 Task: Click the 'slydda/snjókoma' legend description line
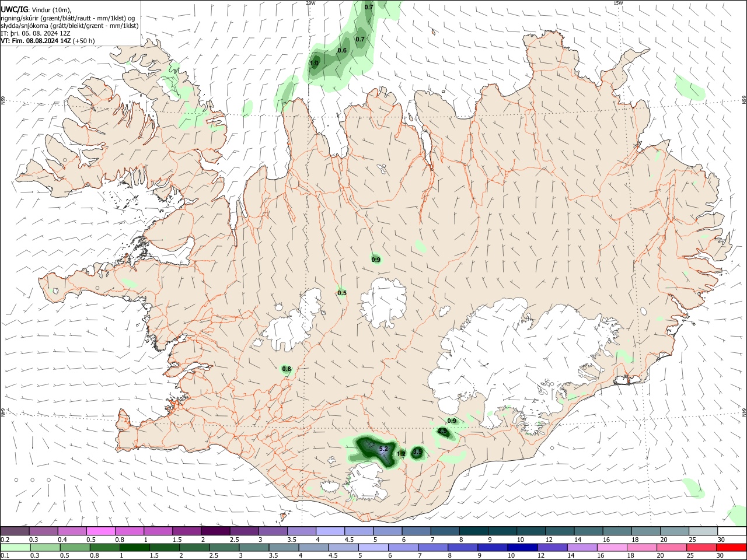point(69,25)
